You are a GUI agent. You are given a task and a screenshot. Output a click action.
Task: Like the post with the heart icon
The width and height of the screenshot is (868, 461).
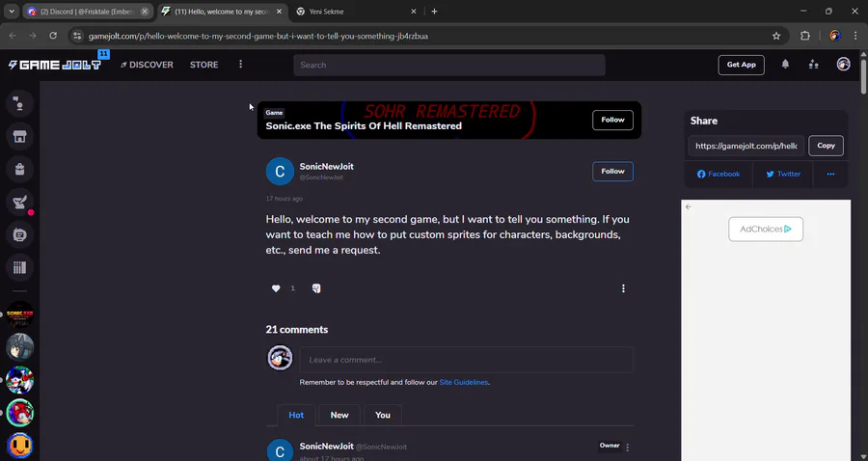(276, 288)
